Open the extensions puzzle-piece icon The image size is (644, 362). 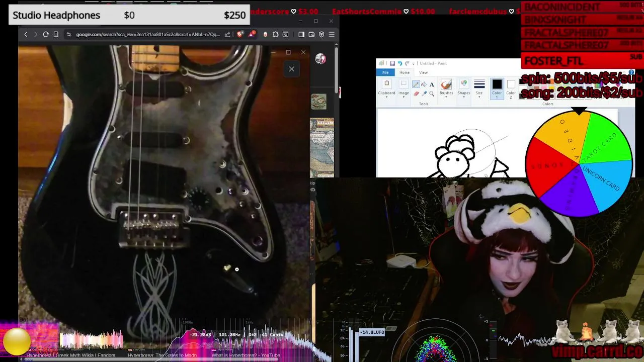275,34
